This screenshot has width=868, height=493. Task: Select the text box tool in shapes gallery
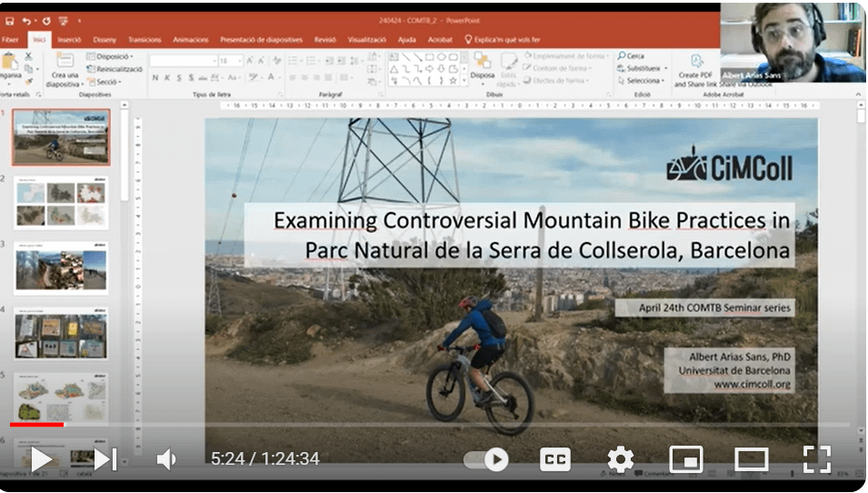coord(394,57)
